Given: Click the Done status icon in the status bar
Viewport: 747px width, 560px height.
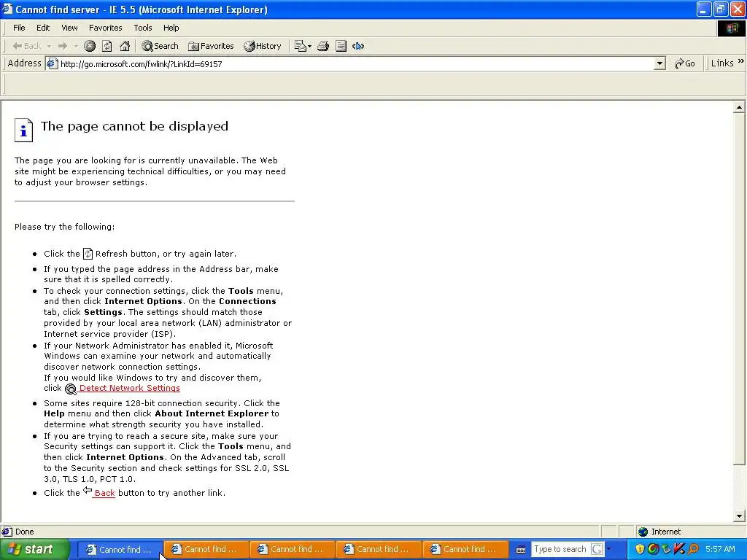Looking at the screenshot, I should tap(7, 532).
